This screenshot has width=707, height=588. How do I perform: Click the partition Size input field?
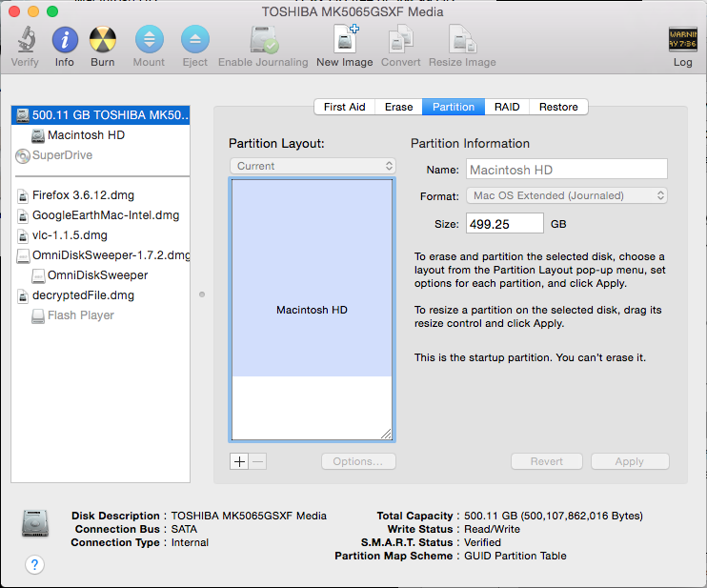[x=504, y=223]
